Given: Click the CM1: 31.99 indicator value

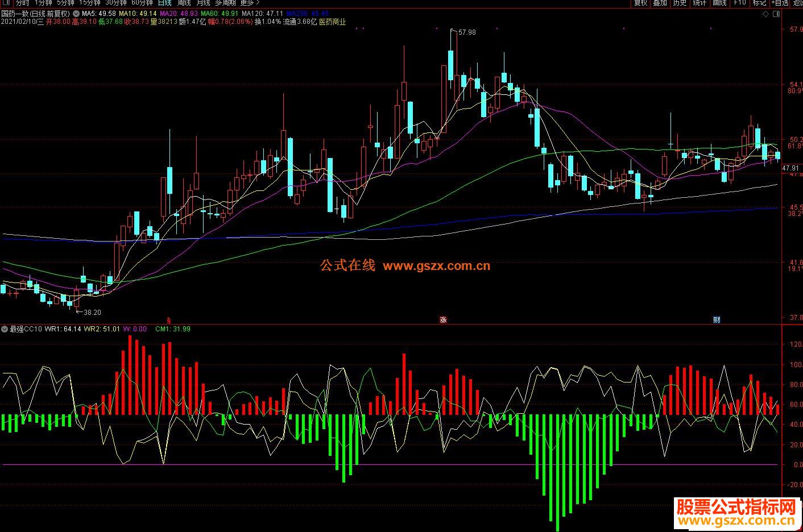Looking at the screenshot, I should pos(173,329).
